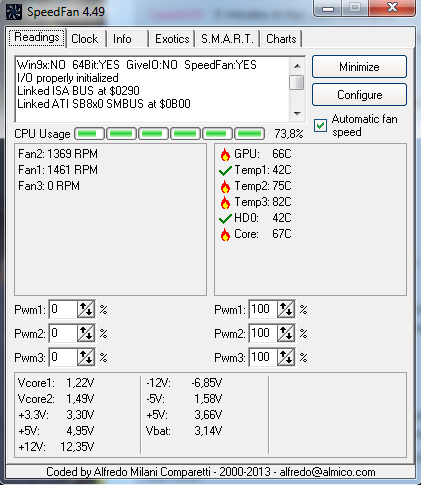Image resolution: width=421 pixels, height=485 pixels.
Task: Click the Temp3: 82C reading
Action: tap(263, 202)
